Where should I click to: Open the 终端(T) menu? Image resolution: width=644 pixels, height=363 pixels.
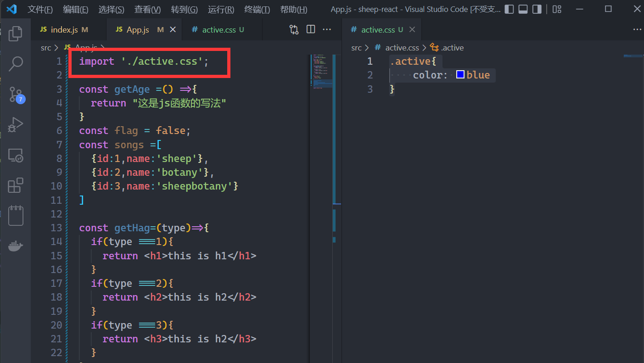(x=257, y=10)
